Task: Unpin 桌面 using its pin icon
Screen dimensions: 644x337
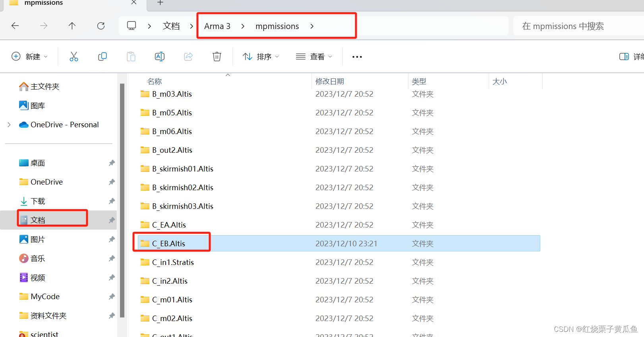Action: click(x=112, y=163)
